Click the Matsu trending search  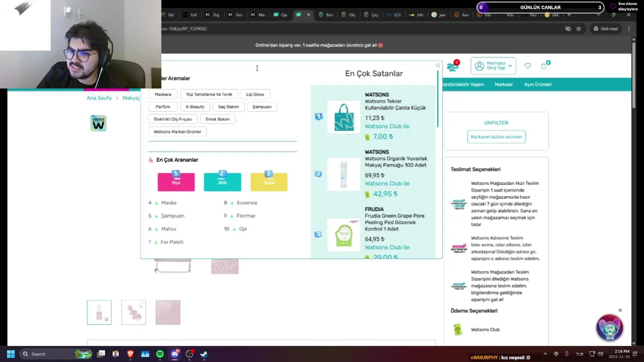169,229
